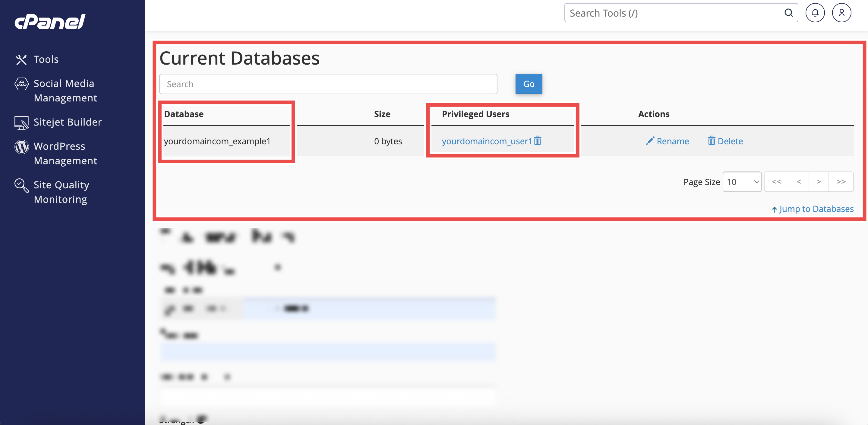Screen dimensions: 868x425
Task: Click the Privileged Users column header
Action: tap(475, 114)
